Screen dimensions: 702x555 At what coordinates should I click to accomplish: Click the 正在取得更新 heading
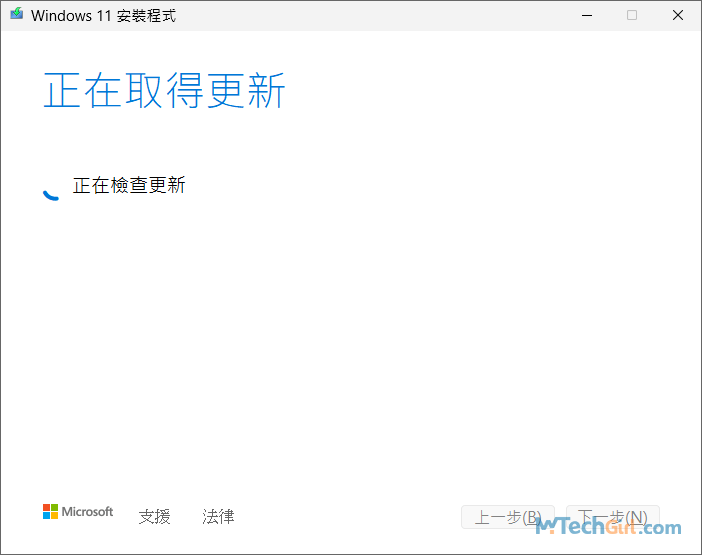(x=165, y=91)
